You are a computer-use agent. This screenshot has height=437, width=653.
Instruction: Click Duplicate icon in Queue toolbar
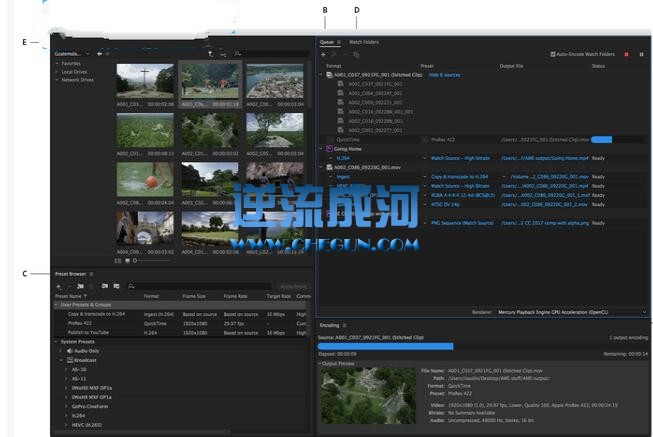click(356, 55)
